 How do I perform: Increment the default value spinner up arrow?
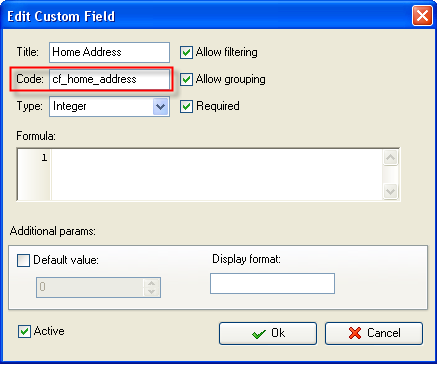tap(152, 283)
